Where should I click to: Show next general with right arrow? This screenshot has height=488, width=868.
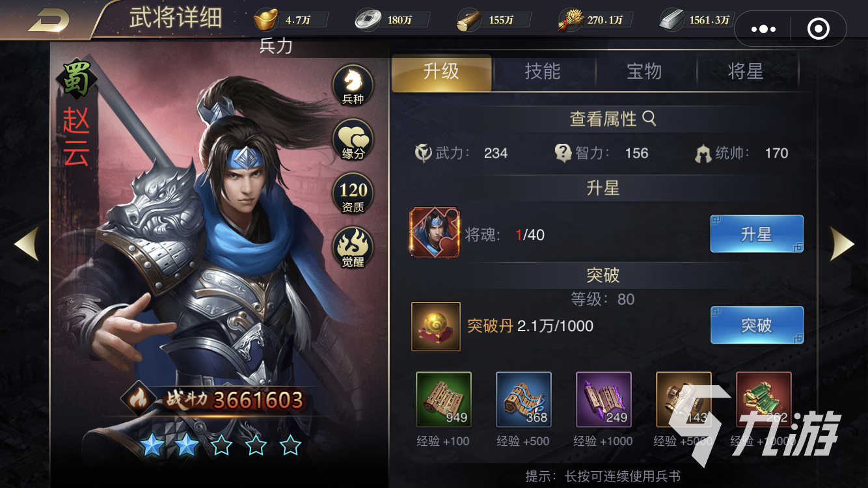point(842,243)
